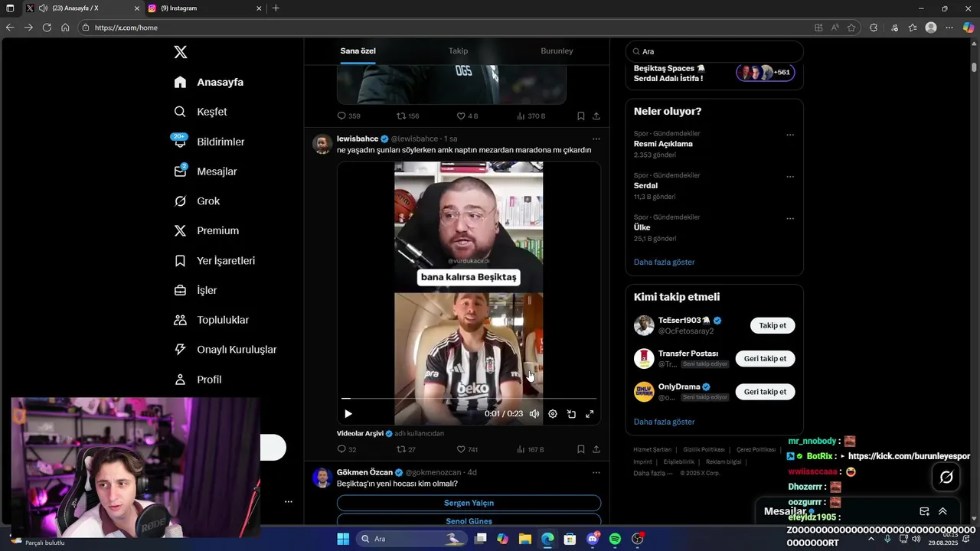Share the top post with 370 B views

(596, 116)
